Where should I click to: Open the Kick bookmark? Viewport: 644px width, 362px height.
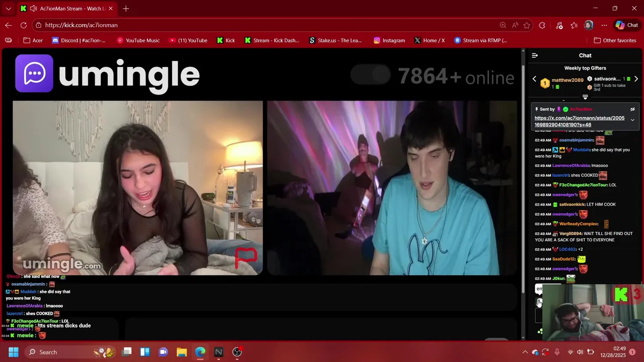pos(226,40)
